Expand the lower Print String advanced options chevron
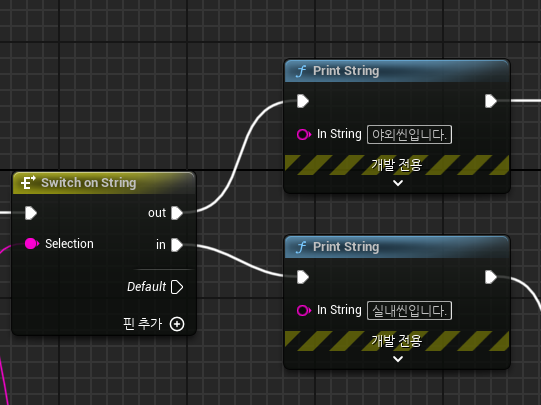The image size is (541, 405). point(398,359)
